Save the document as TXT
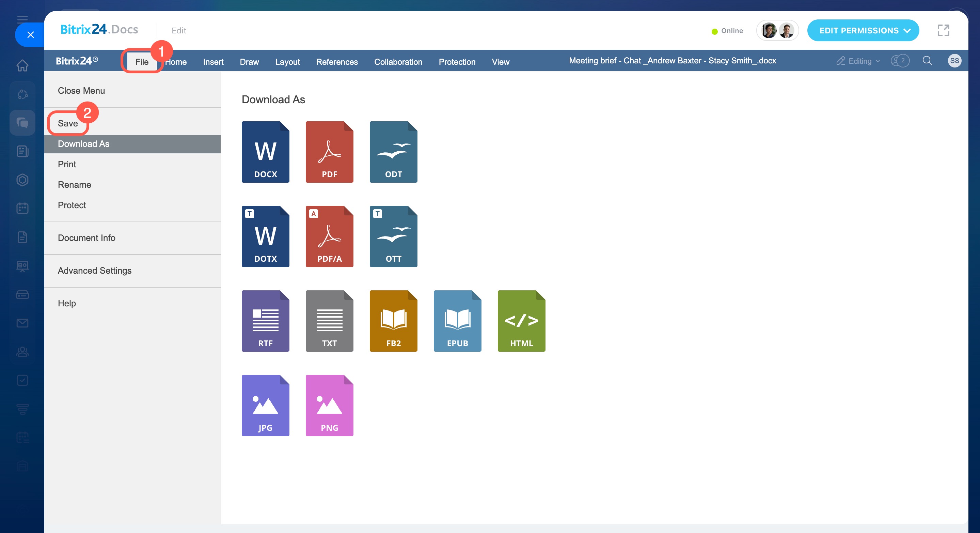 330,321
